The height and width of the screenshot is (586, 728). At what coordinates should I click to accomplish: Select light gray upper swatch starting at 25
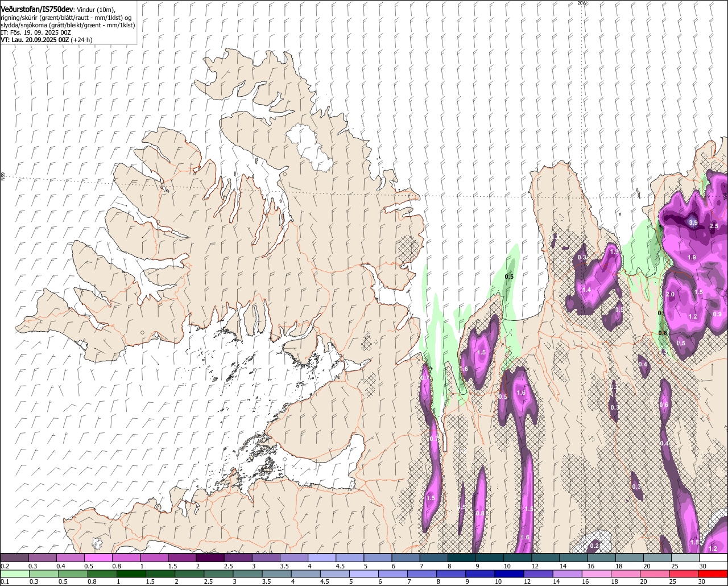click(x=685, y=558)
